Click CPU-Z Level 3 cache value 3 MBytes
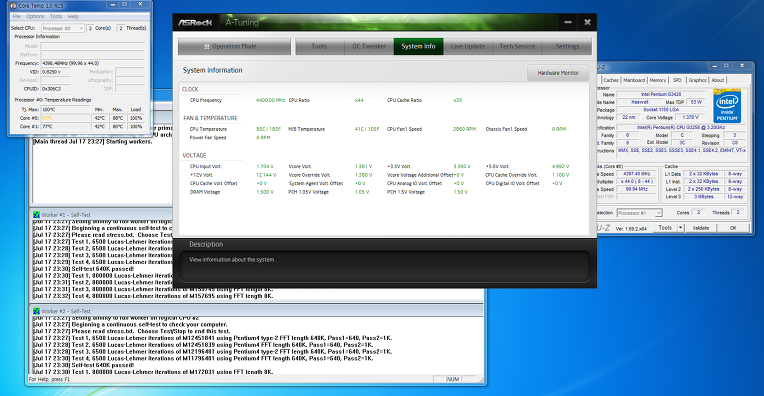764x396 pixels. point(704,197)
